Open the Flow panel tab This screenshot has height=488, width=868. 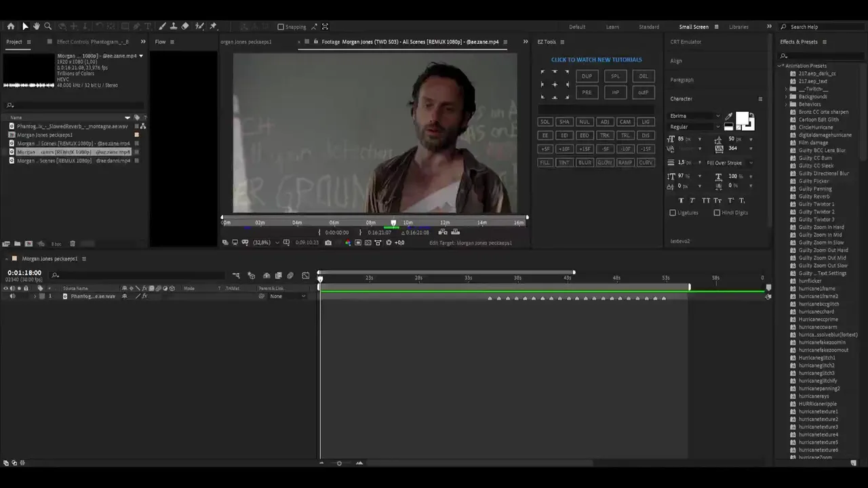160,42
